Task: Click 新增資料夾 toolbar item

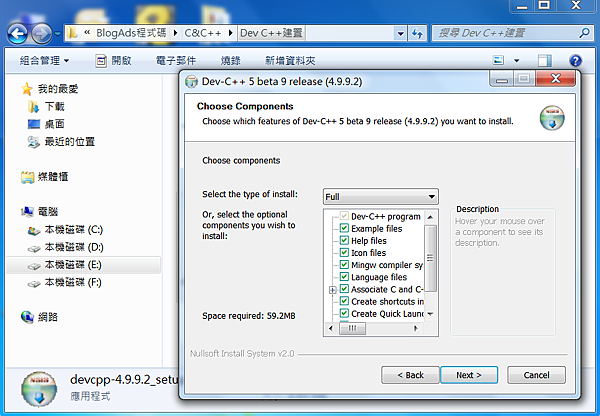Action: (290, 60)
